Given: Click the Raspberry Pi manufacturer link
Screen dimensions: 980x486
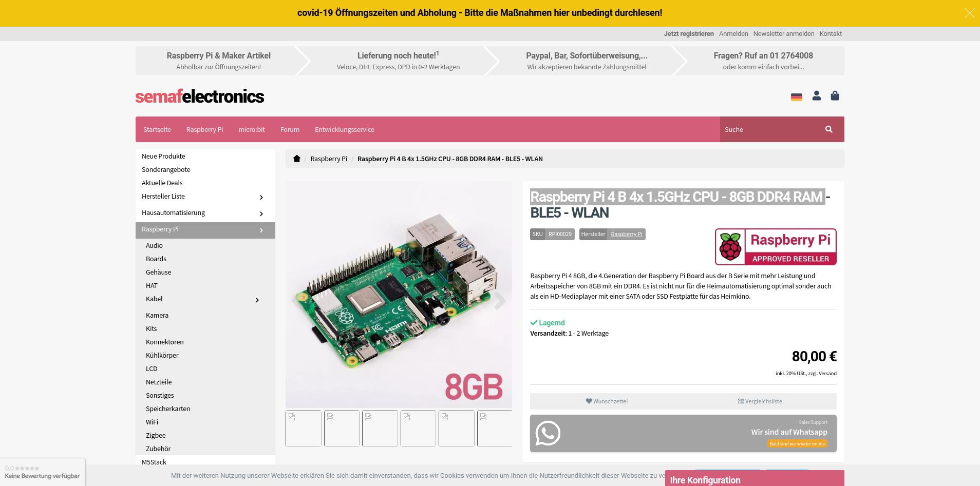Looking at the screenshot, I should [x=626, y=234].
